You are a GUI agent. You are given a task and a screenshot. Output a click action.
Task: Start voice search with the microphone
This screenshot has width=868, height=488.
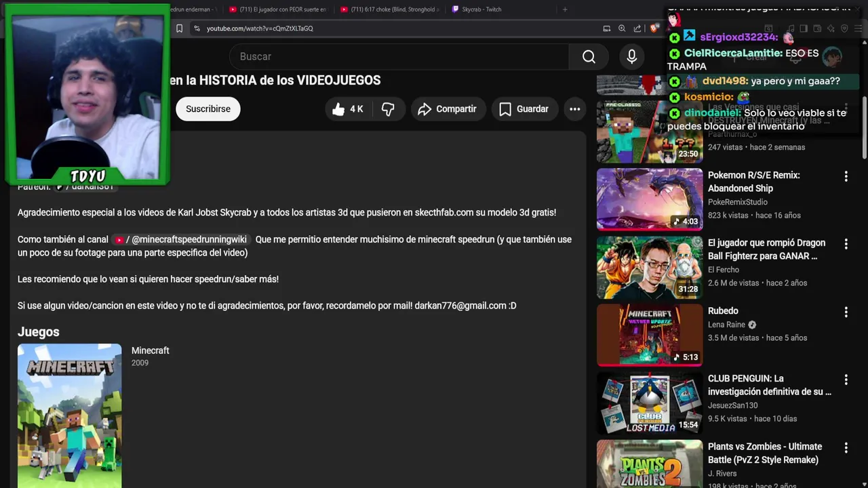tap(631, 57)
